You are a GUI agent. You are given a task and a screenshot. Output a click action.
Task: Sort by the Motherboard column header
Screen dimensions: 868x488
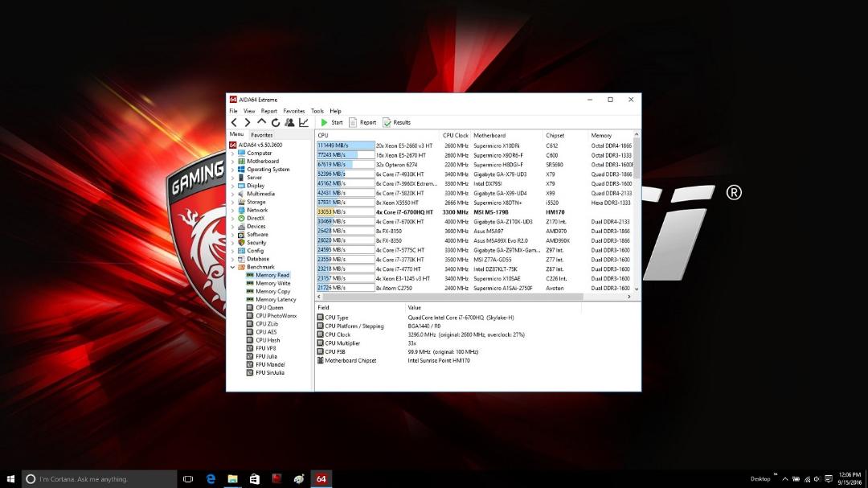(506, 135)
